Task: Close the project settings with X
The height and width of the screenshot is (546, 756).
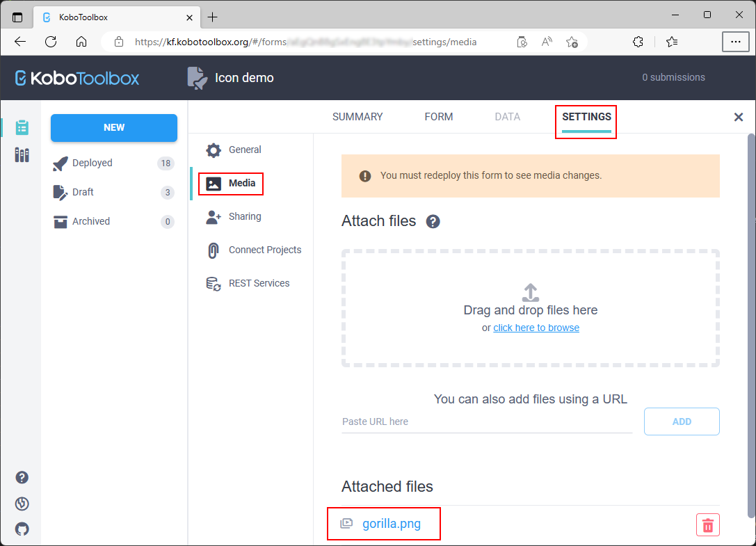Action: 739,118
